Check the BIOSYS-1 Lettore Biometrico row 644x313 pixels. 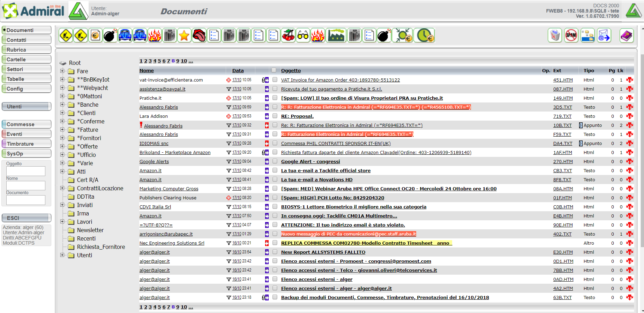tap(275, 207)
